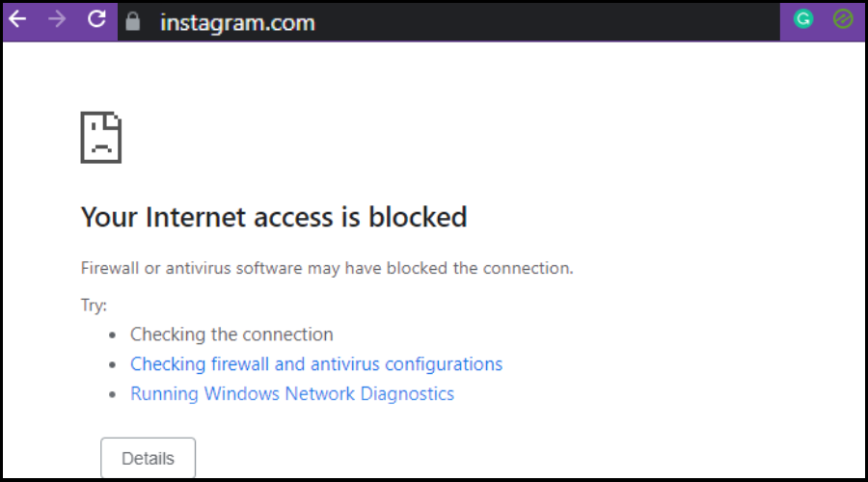Open site info via the padlock icon
The width and height of the screenshot is (868, 482).
133,21
